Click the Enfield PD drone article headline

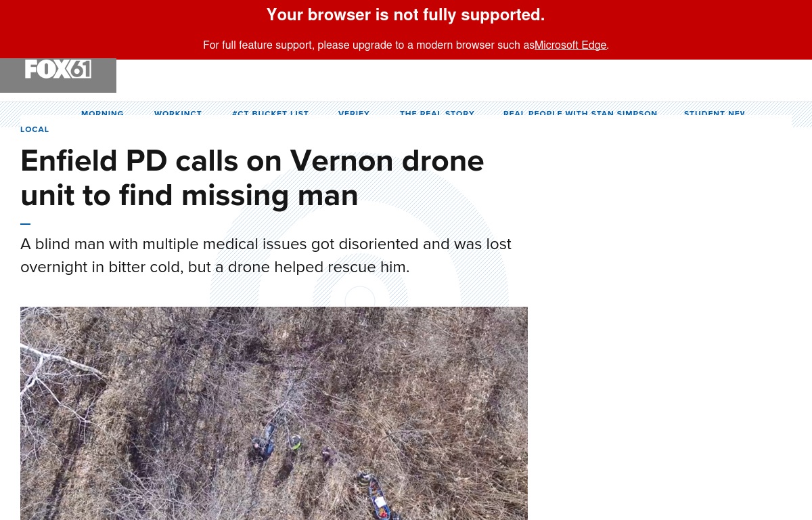252,178
